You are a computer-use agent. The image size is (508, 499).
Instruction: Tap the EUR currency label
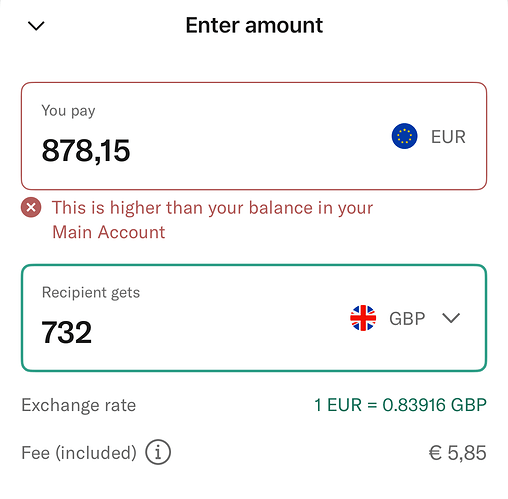click(448, 137)
